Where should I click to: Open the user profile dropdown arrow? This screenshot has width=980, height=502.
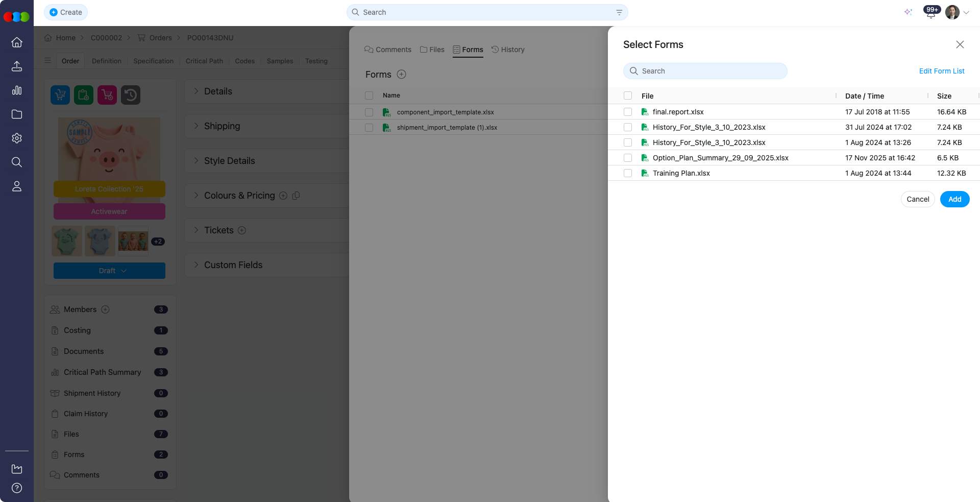click(x=966, y=13)
